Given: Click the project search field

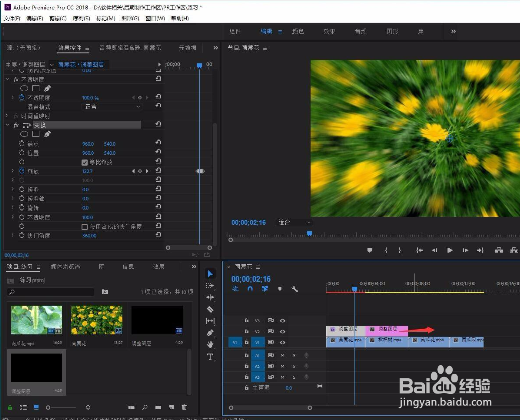Looking at the screenshot, I should coord(50,292).
